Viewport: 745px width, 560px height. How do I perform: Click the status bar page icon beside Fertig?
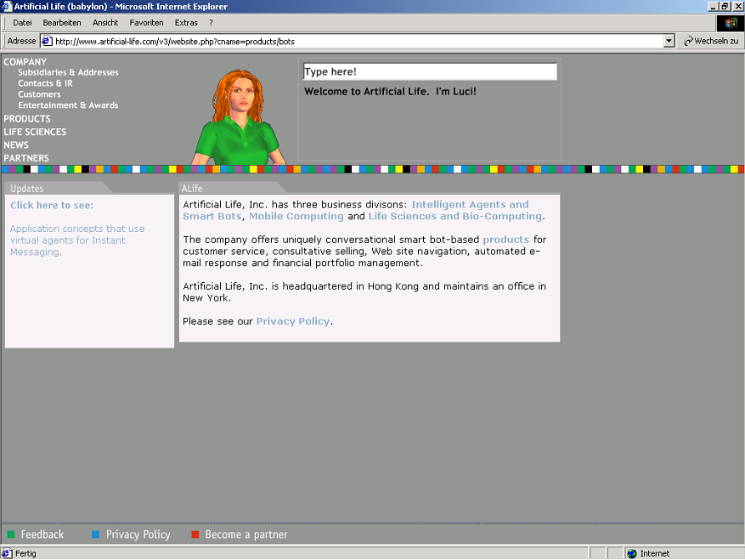click(7, 553)
